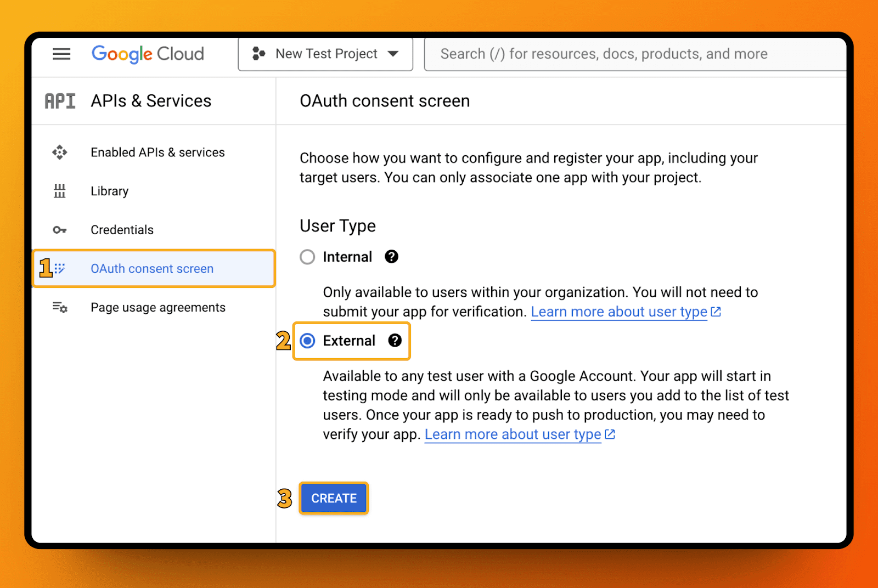Open Learn more link under External description
This screenshot has height=588, width=878.
tap(513, 434)
